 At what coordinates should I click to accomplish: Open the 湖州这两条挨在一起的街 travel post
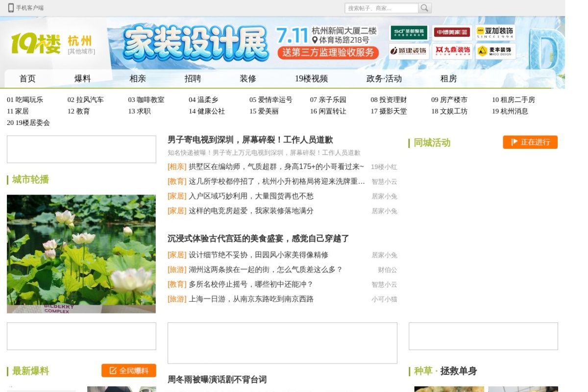click(x=266, y=270)
